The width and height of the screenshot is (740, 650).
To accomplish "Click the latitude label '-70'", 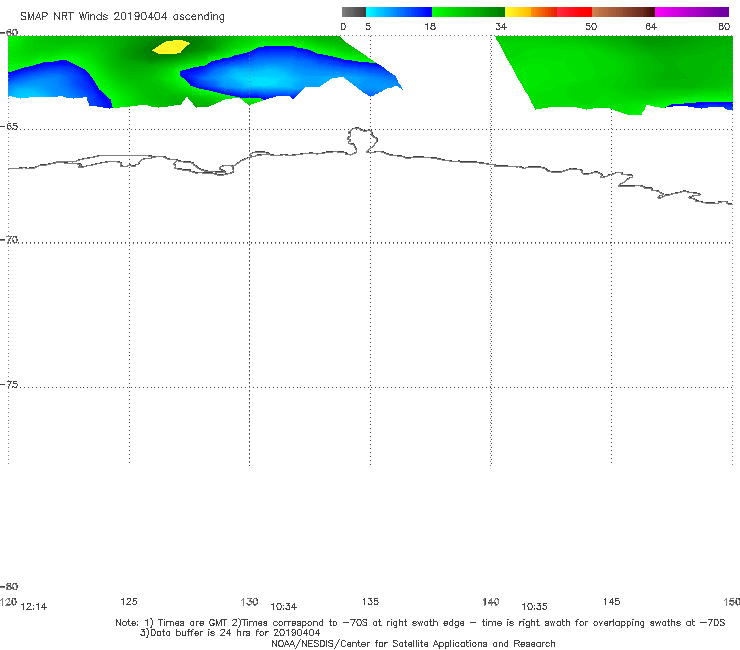I will (x=9, y=240).
